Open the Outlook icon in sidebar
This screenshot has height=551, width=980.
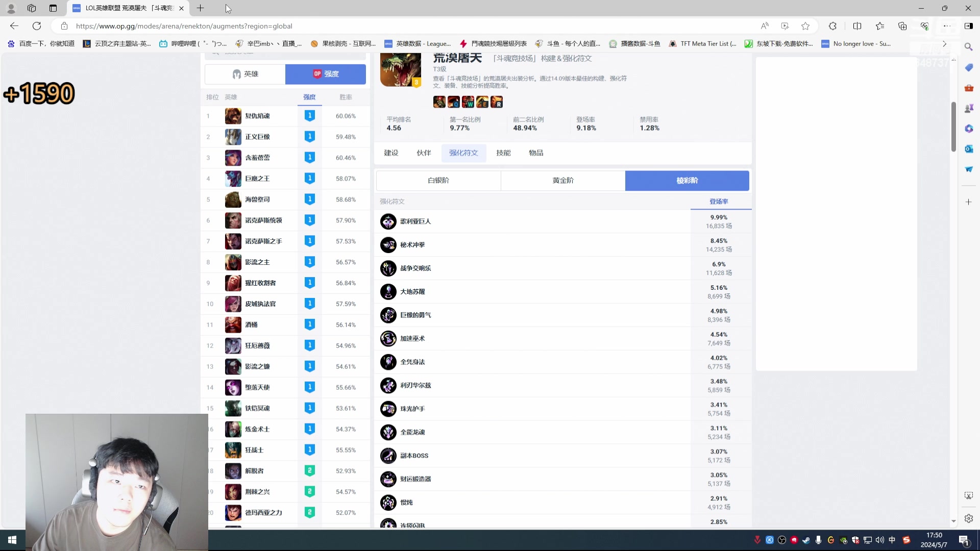(x=968, y=149)
